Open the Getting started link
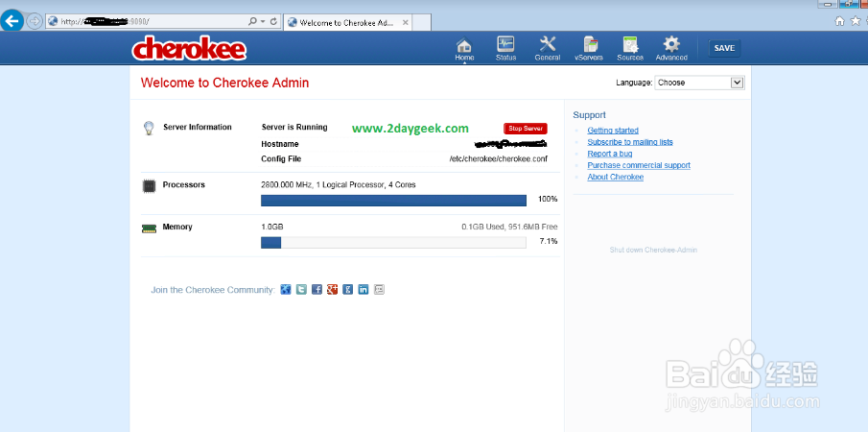Viewport: 868px width, 432px height. pos(613,131)
